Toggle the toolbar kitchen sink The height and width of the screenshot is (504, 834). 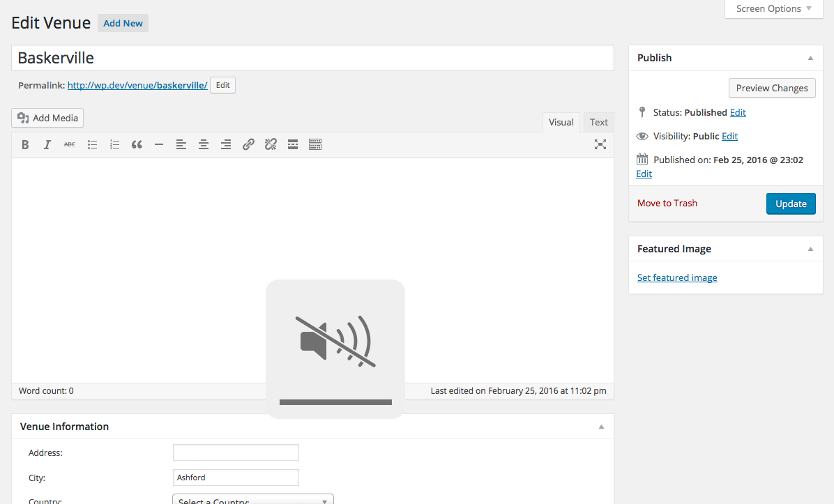(315, 145)
